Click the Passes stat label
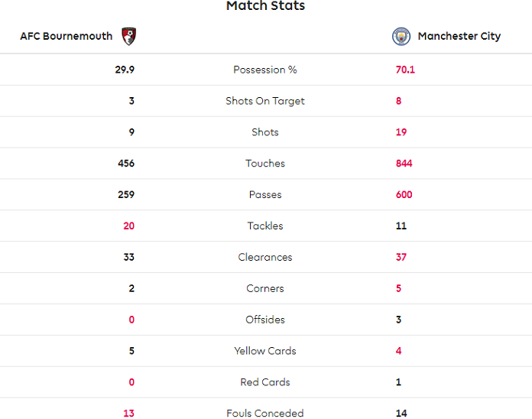532x419 pixels. (x=265, y=195)
